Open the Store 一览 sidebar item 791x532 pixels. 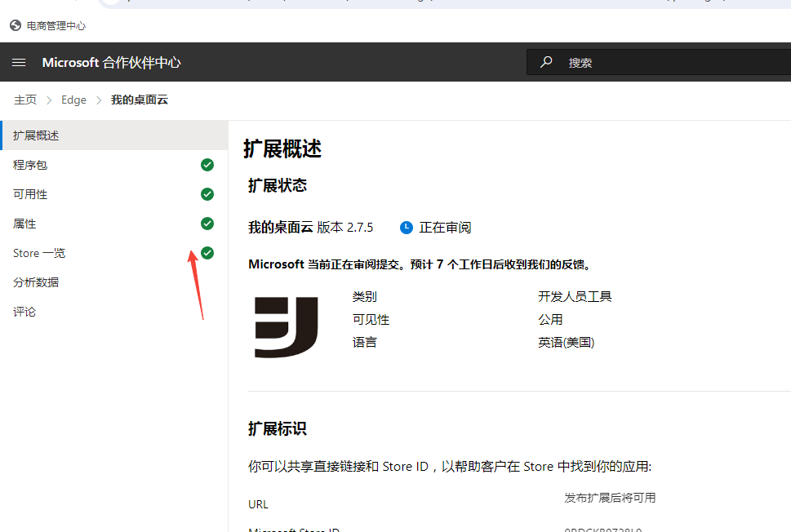point(114,253)
